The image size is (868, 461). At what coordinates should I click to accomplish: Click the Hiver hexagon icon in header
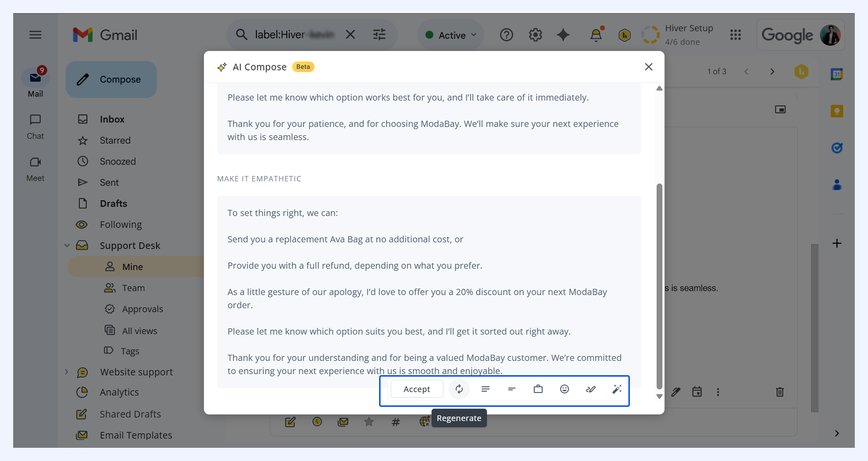coord(624,35)
